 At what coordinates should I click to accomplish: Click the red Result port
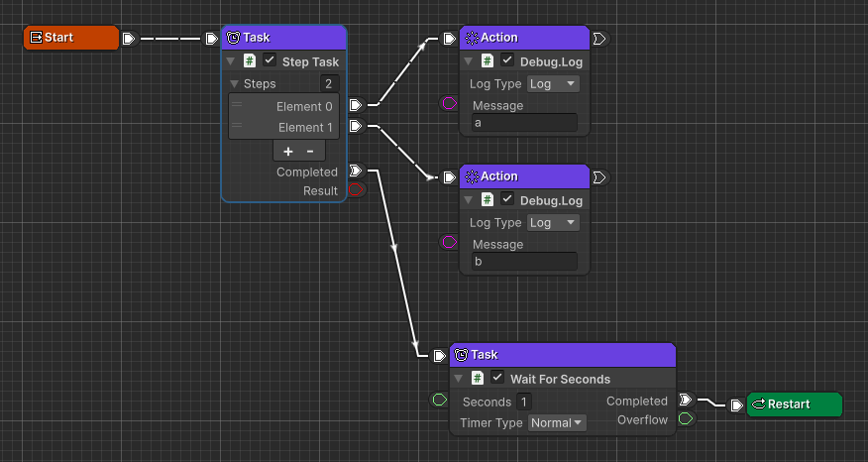coord(356,190)
